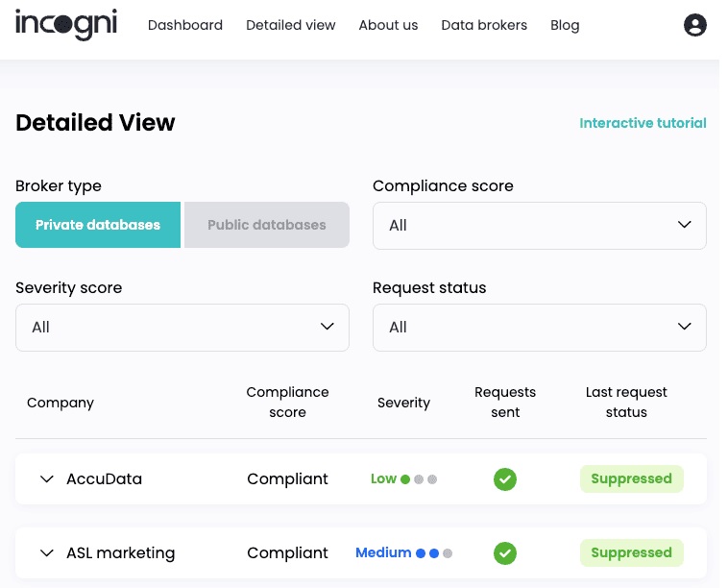
Task: Expand the ASL marketing row chevron
Action: [x=47, y=552]
